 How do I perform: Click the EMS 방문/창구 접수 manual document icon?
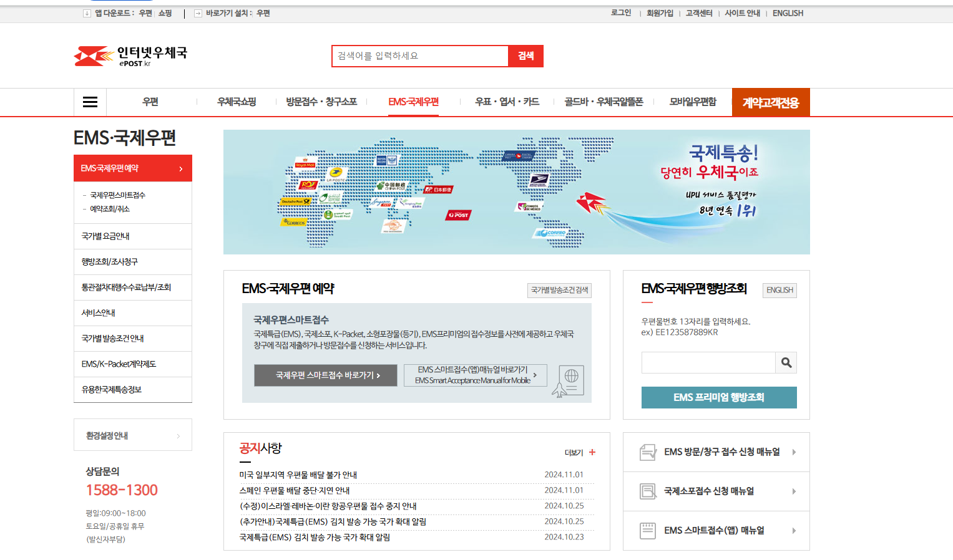(x=648, y=452)
